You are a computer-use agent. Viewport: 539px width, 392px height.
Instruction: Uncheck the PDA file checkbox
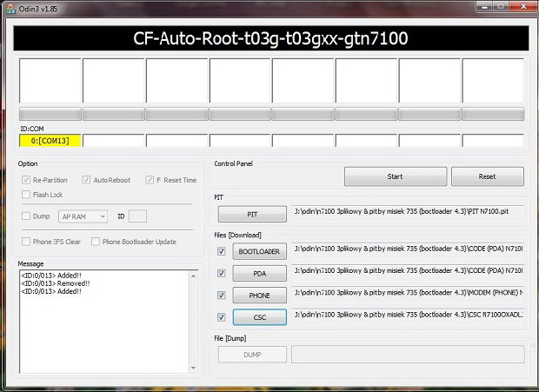[x=222, y=274]
